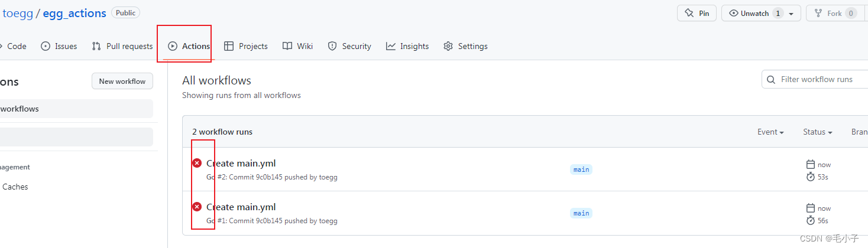Open the Settings gear tab
The height and width of the screenshot is (248, 868).
(465, 46)
